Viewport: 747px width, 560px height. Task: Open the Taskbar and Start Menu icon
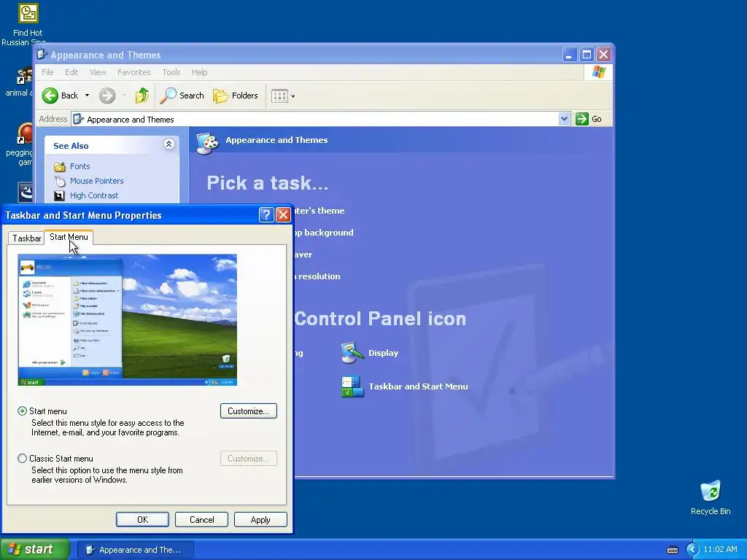pos(352,386)
